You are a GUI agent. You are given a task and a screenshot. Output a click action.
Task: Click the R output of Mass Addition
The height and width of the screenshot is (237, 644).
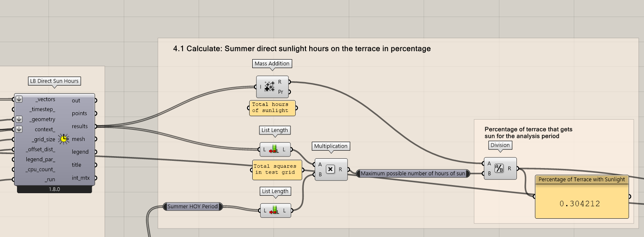pyautogui.click(x=280, y=82)
